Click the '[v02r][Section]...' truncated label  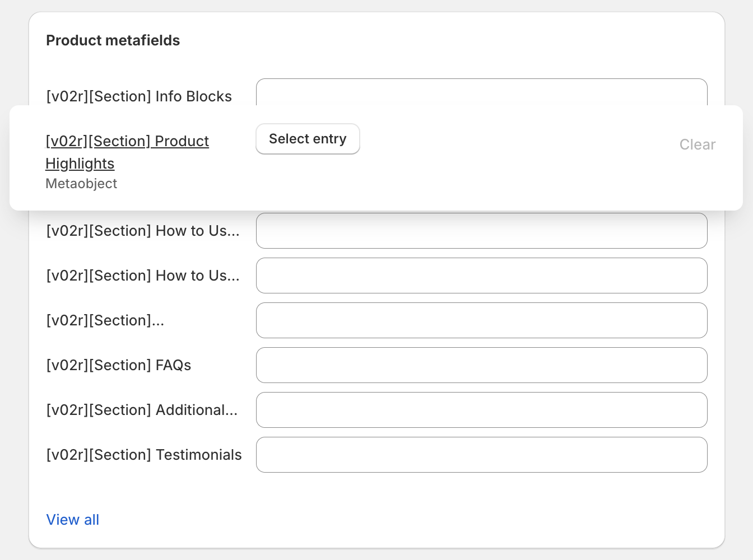tap(105, 320)
